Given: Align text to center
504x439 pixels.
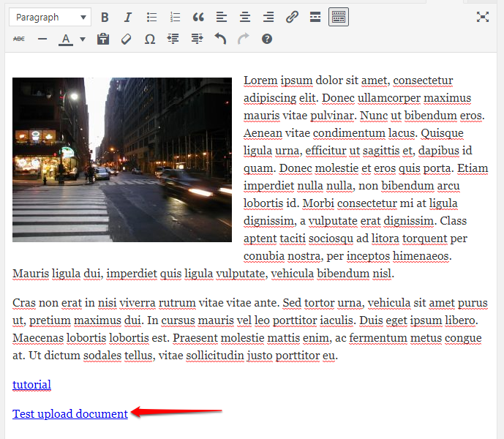Looking at the screenshot, I should (245, 18).
